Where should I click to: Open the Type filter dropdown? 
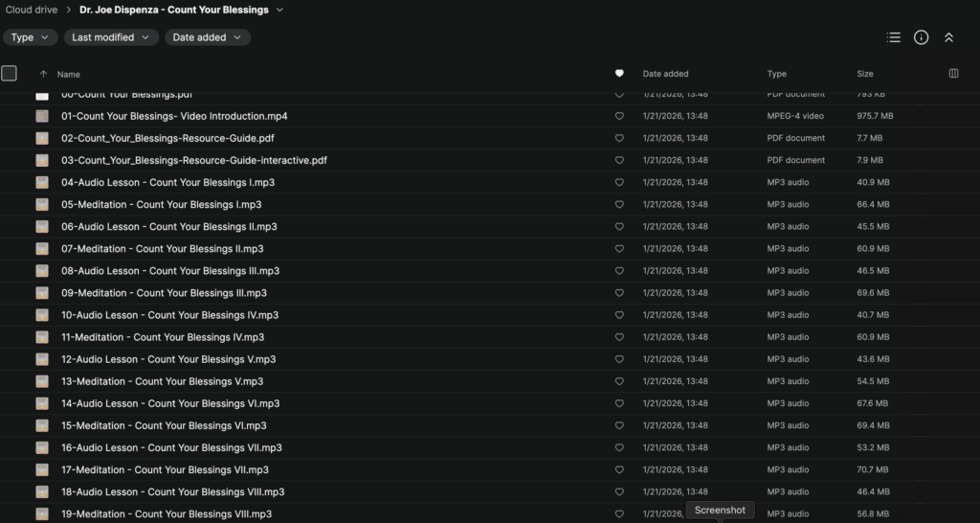coord(30,37)
